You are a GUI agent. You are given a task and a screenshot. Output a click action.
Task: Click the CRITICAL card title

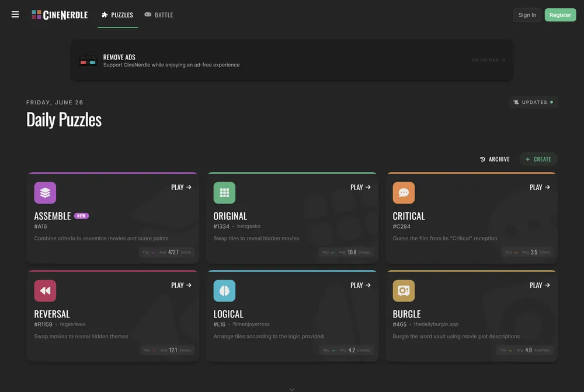click(409, 216)
